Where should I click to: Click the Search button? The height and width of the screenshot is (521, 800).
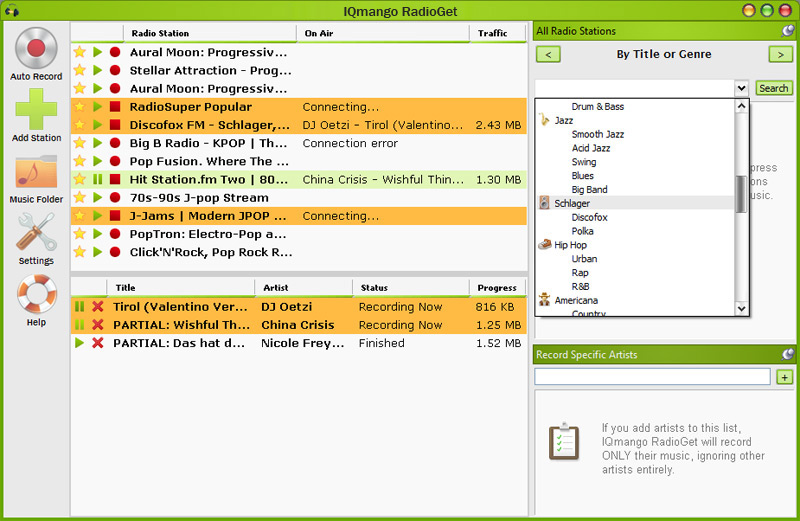coord(773,88)
